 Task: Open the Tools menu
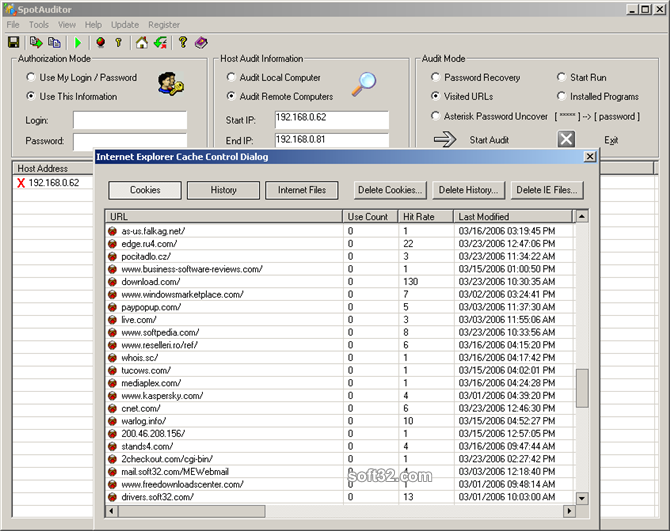tap(39, 25)
